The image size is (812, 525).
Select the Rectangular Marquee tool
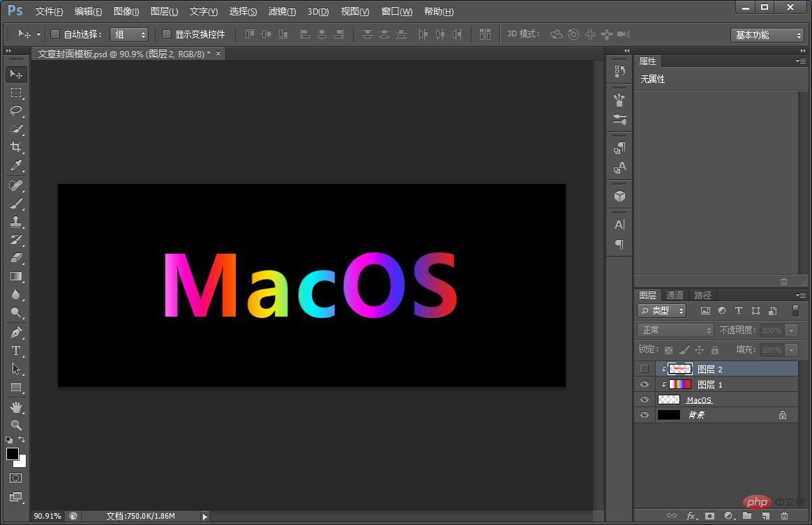click(16, 93)
